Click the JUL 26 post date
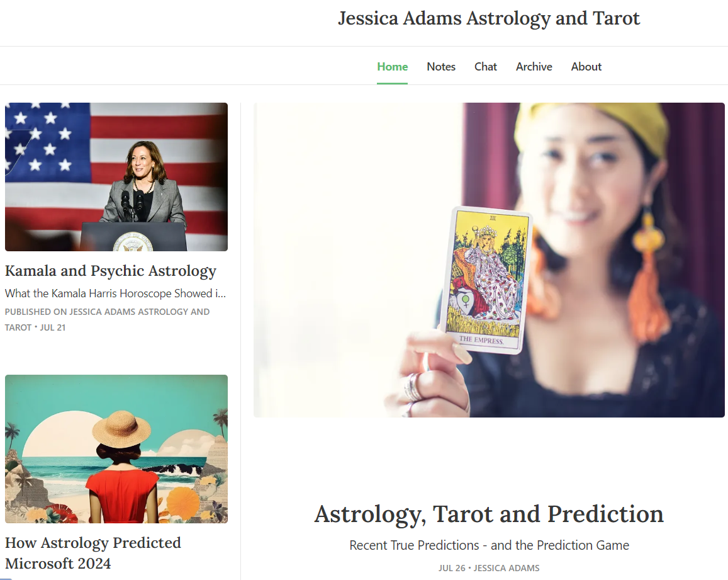The image size is (728, 580). (452, 568)
